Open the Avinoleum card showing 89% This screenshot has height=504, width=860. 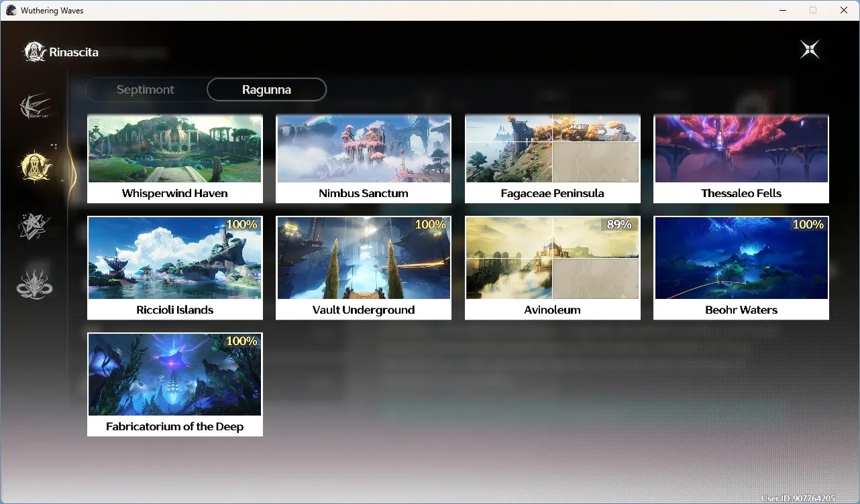[553, 268]
